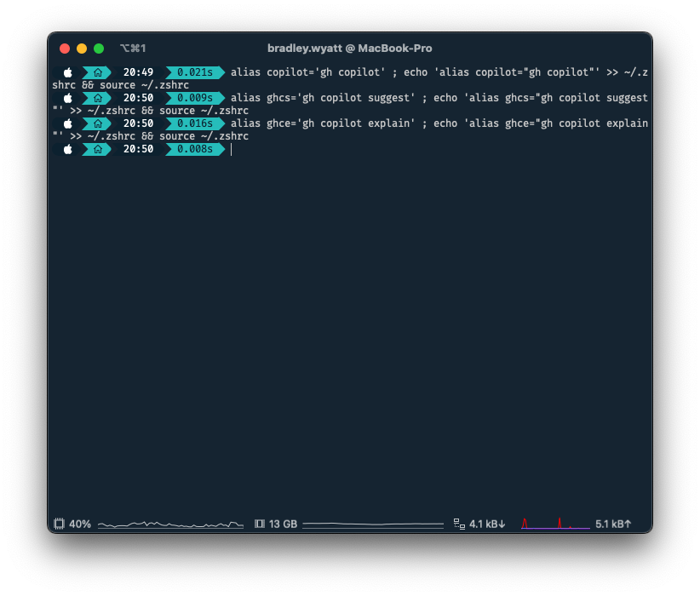Click the CPU usage sparkline graph

170,524
